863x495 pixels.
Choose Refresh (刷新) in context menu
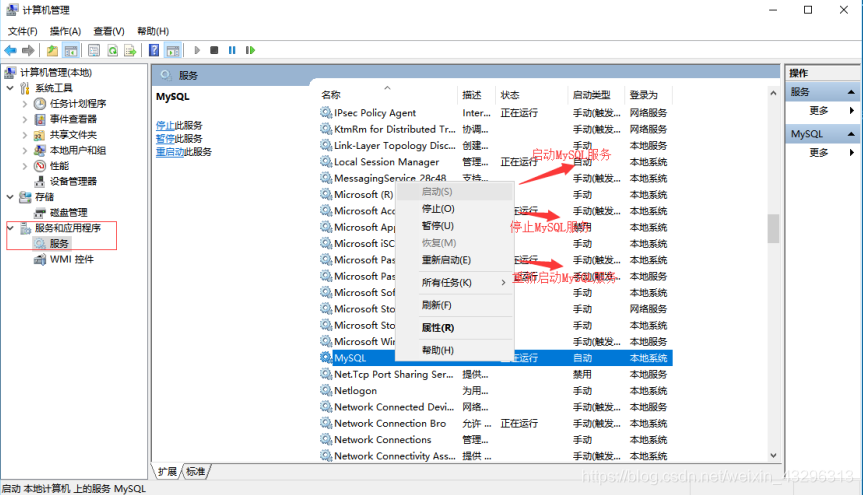pos(455,305)
